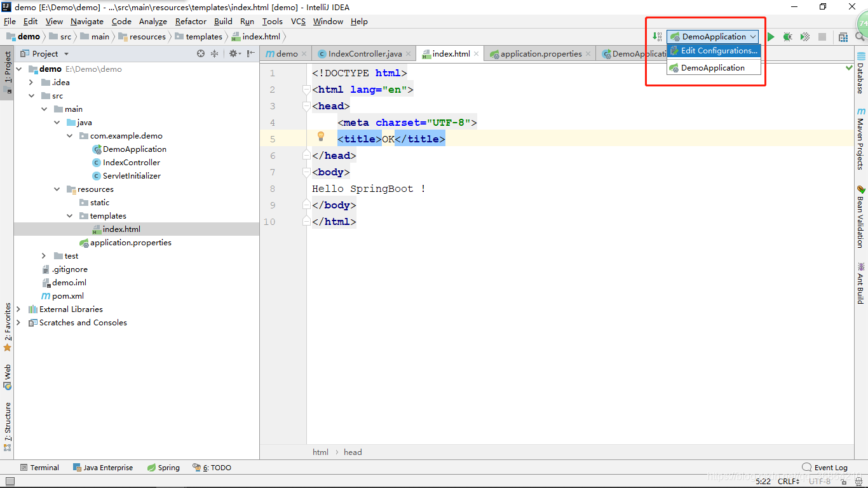
Task: Open the Favorites tool window
Action: (7, 327)
